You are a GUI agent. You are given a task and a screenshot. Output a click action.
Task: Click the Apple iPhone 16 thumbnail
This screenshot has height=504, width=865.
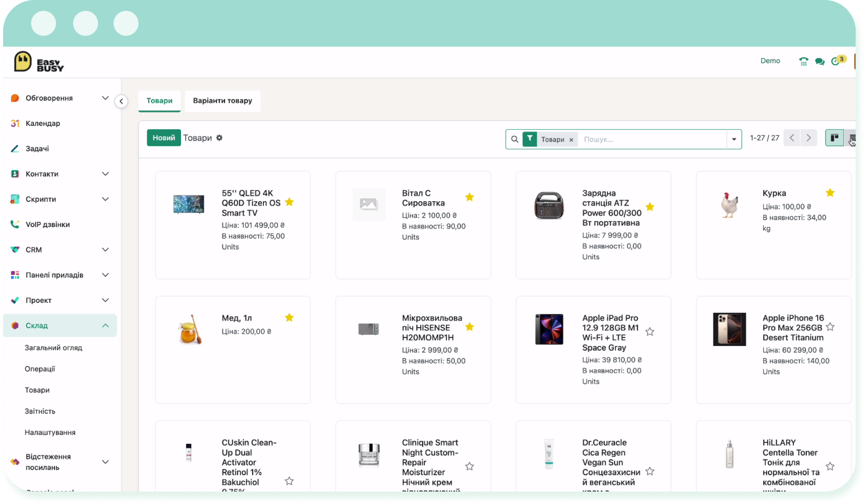click(729, 329)
